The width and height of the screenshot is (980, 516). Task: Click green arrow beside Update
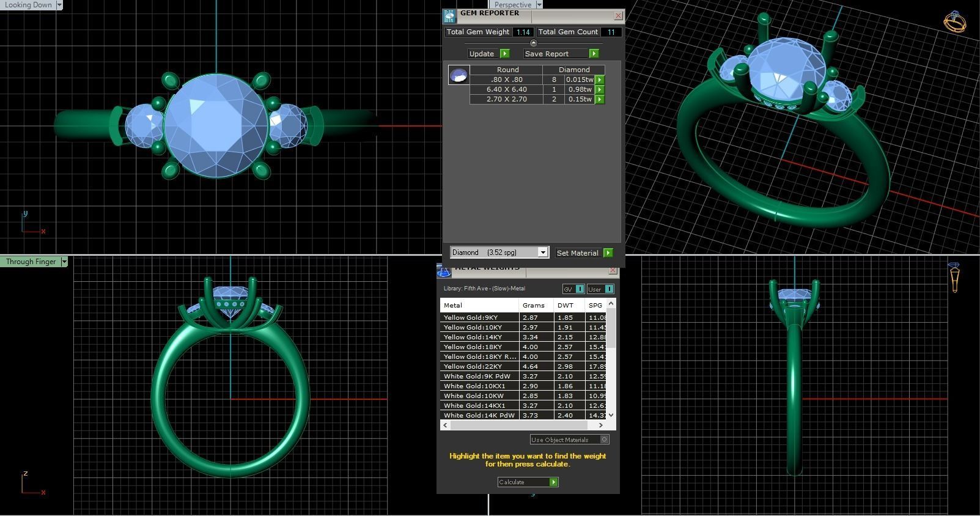[504, 54]
